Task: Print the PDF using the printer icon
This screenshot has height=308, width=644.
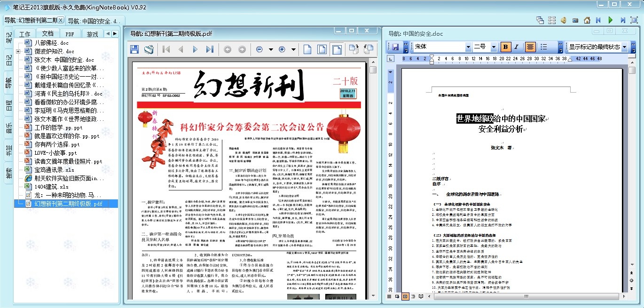Action: (x=149, y=49)
